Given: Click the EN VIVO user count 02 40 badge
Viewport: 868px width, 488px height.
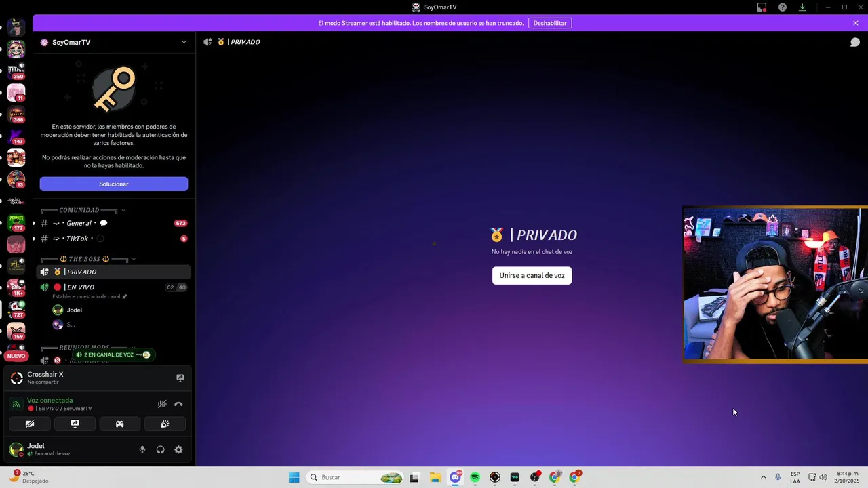Looking at the screenshot, I should point(176,287).
